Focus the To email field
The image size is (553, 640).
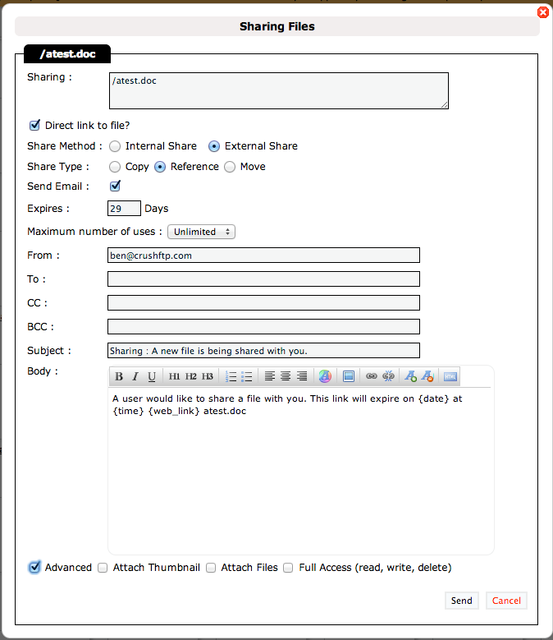[x=263, y=279]
